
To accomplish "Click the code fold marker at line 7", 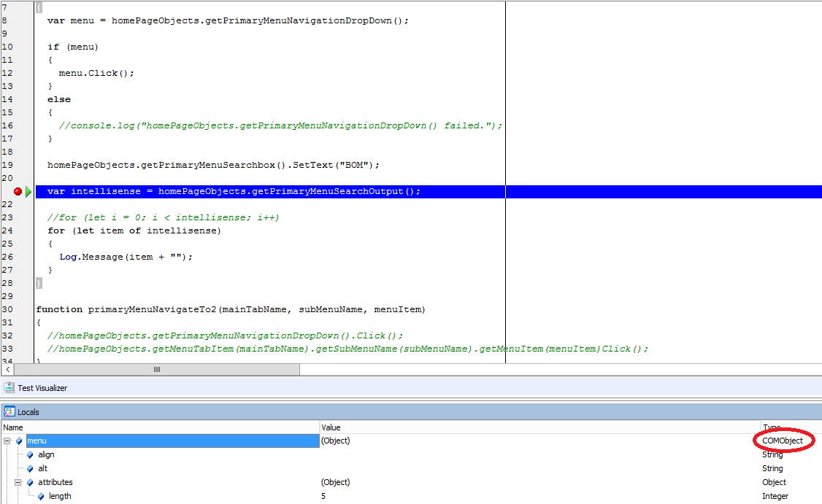I will tap(38, 6).
